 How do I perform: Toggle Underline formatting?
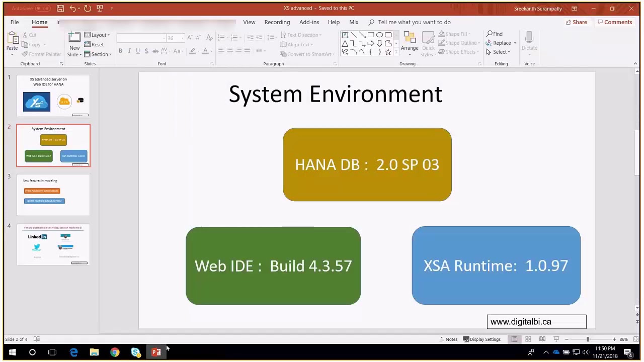click(137, 51)
